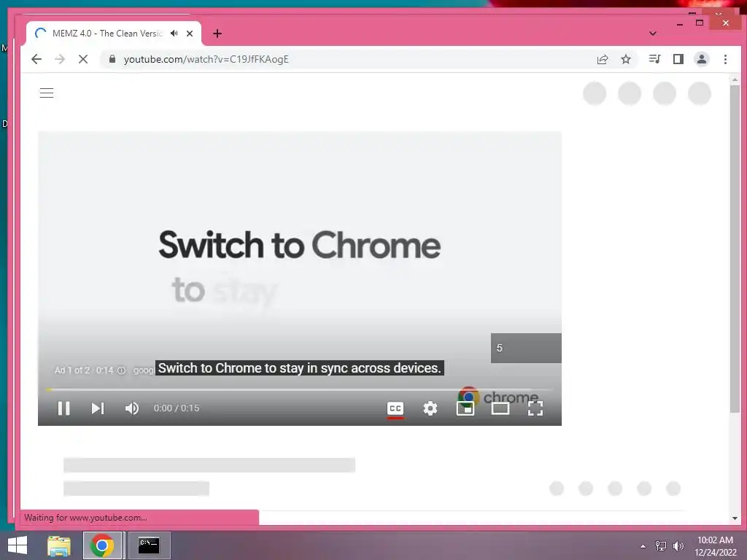The height and width of the screenshot is (560, 747).
Task: Show hidden system tray icons
Action: click(643, 546)
